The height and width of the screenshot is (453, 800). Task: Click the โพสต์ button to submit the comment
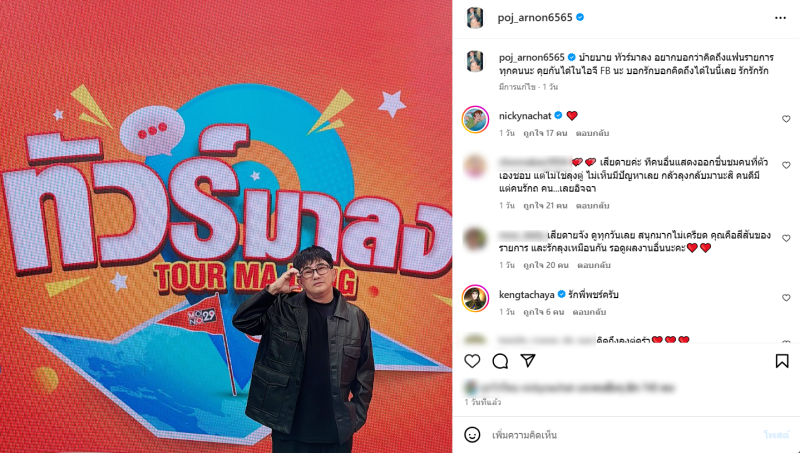click(776, 435)
